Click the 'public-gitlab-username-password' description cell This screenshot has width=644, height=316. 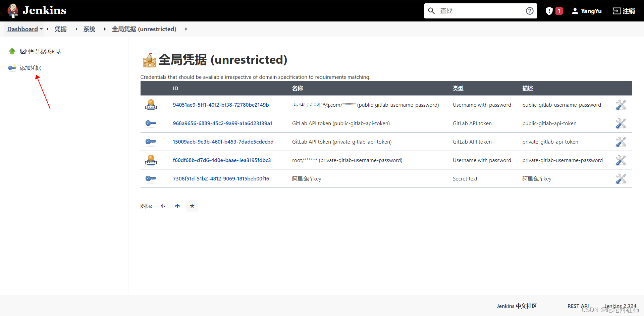561,105
